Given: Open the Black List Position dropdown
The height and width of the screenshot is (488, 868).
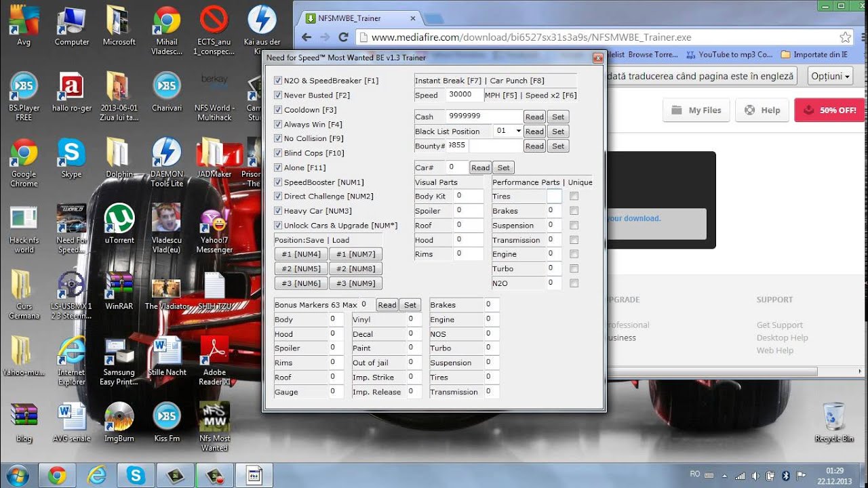Looking at the screenshot, I should click(x=518, y=131).
